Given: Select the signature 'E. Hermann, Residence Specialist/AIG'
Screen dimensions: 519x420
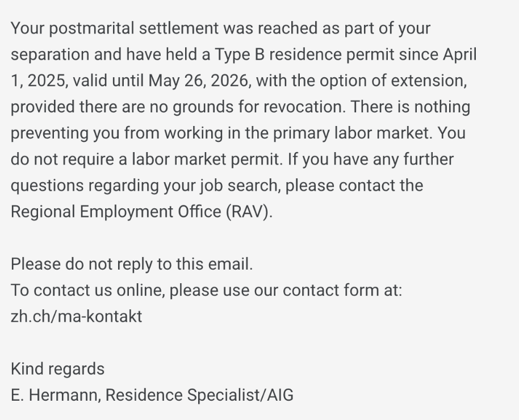Looking at the screenshot, I should [152, 395].
